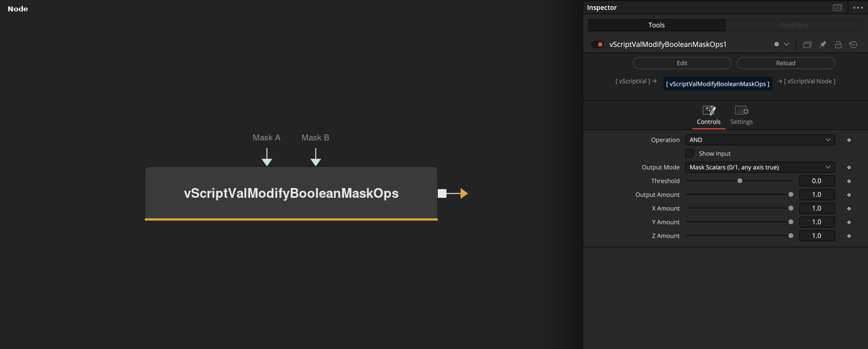The width and height of the screenshot is (868, 349).
Task: Toggle the keyframe diamond for Y Amount
Action: 849,222
